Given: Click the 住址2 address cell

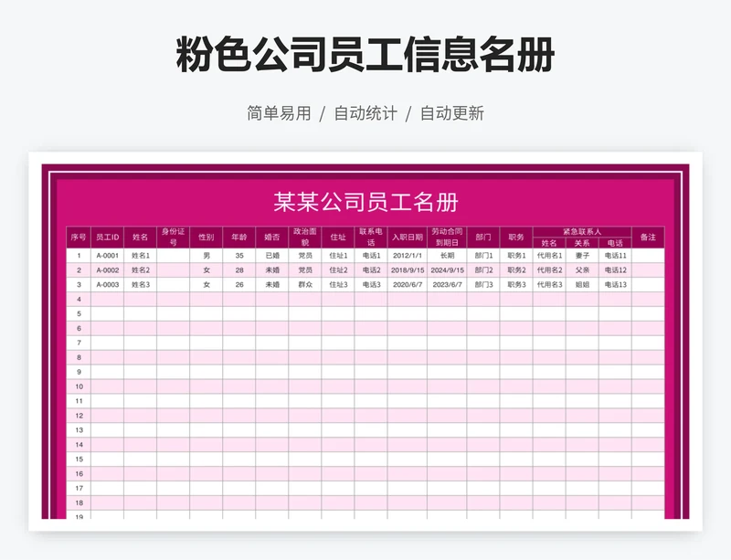Looking at the screenshot, I should pyautogui.click(x=338, y=270).
